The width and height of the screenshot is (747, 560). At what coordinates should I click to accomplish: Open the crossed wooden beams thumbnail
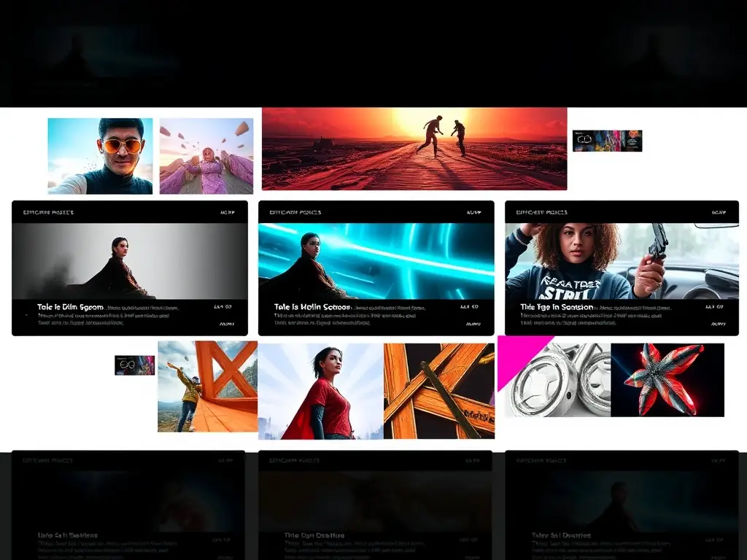point(439,391)
